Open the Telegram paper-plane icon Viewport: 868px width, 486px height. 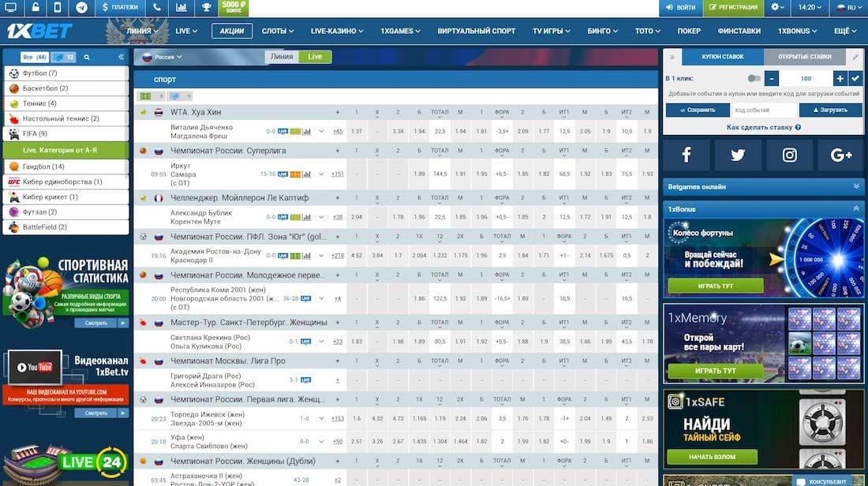tap(81, 8)
